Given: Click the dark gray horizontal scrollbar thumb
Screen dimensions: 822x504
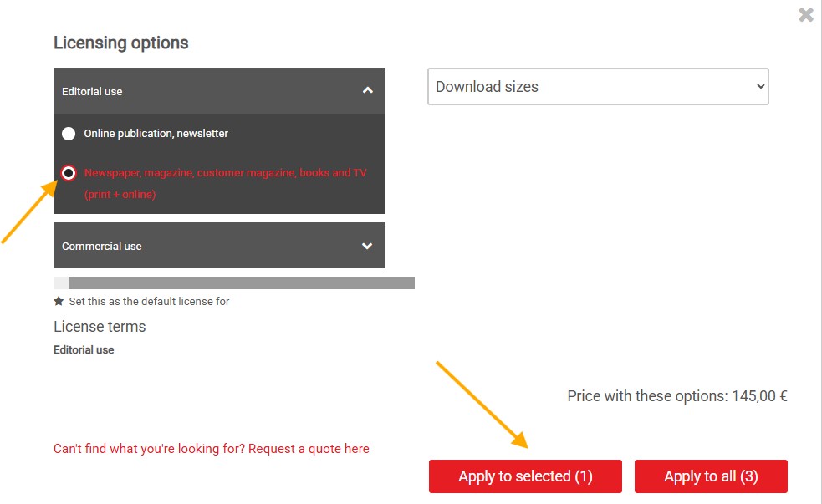Looking at the screenshot, I should coord(241,283).
